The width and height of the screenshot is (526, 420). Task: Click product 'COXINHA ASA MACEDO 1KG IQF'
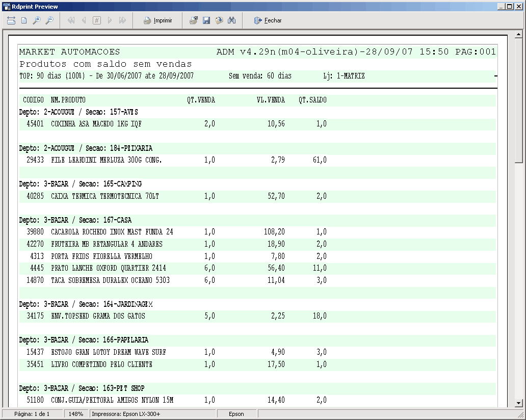[96, 124]
